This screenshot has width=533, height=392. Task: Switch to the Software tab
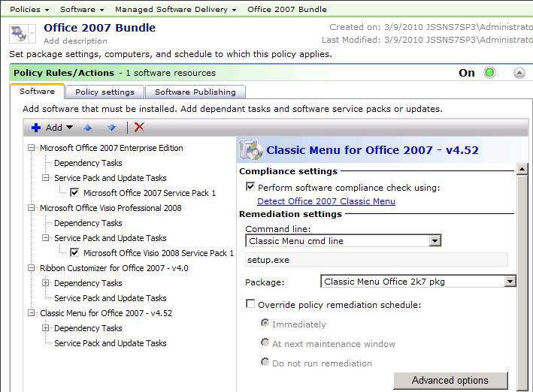[37, 92]
